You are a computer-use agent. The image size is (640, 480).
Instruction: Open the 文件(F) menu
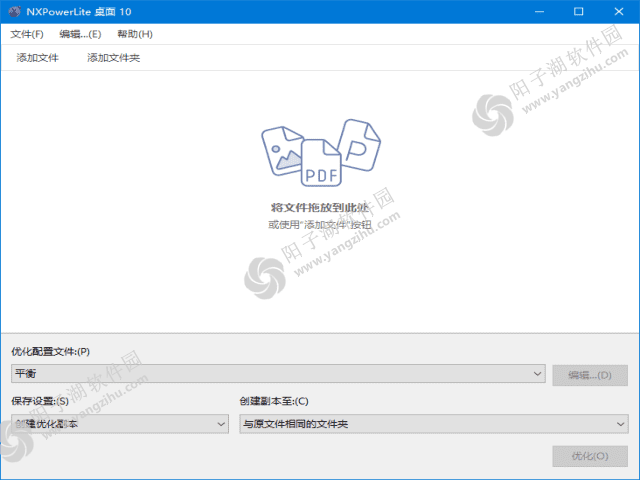tap(27, 34)
